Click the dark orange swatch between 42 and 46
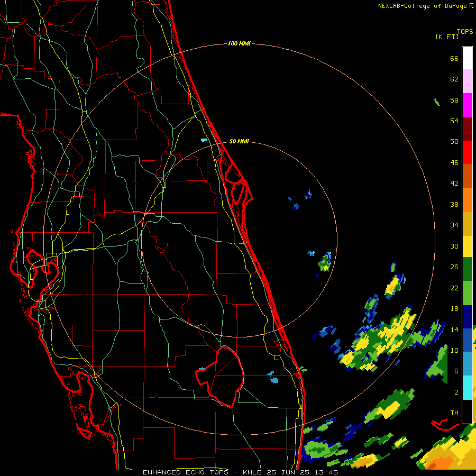 point(467,176)
